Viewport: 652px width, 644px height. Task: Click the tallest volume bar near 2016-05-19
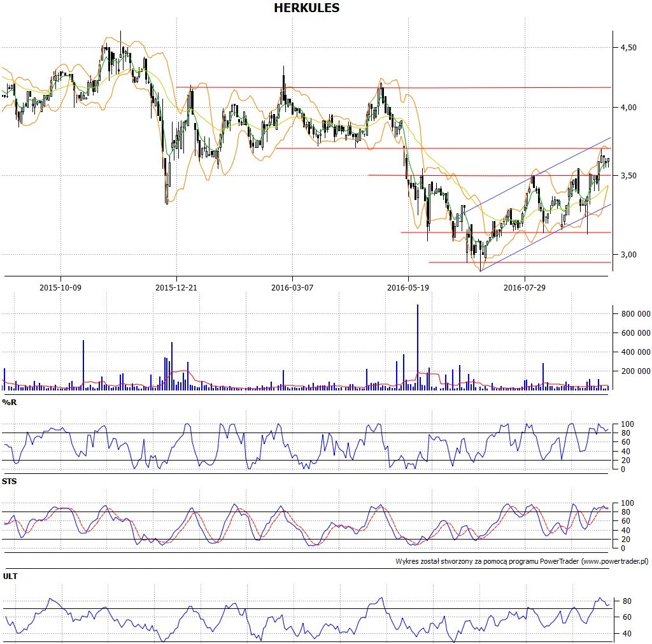coord(418,347)
